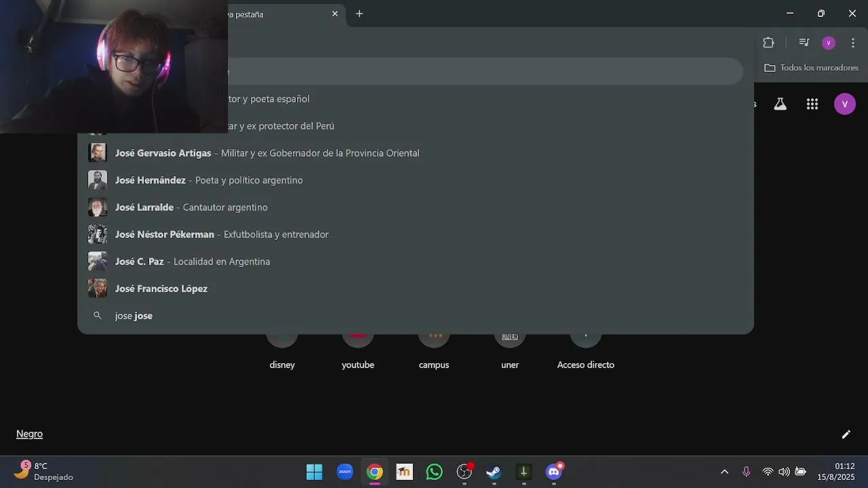The height and width of the screenshot is (488, 868).
Task: Select the José Gervasio Artigas suggestion
Action: coord(415,153)
